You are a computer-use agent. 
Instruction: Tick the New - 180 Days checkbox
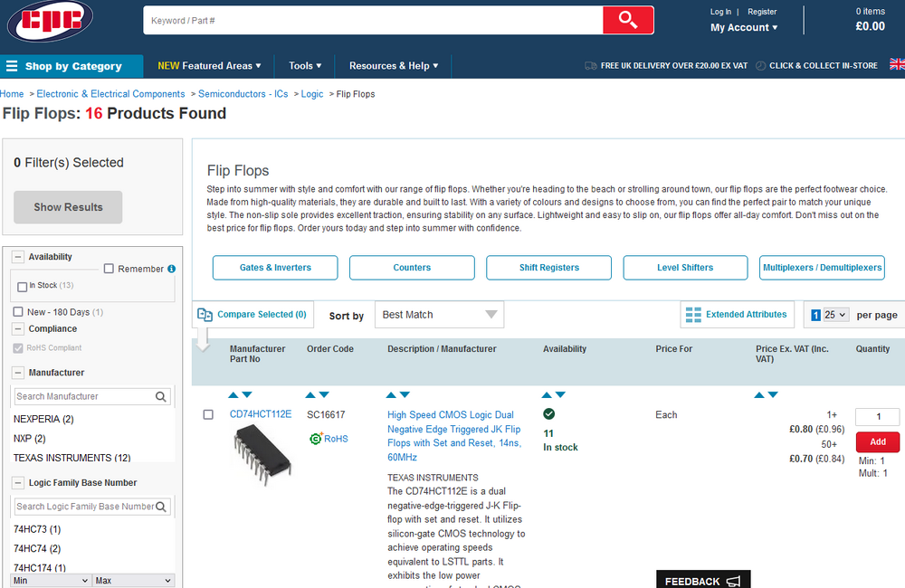18,311
